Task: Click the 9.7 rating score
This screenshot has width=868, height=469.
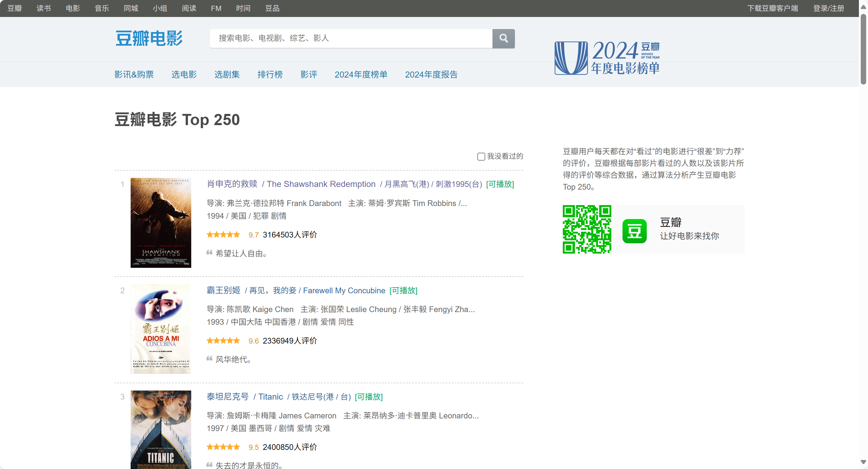Action: tap(253, 235)
